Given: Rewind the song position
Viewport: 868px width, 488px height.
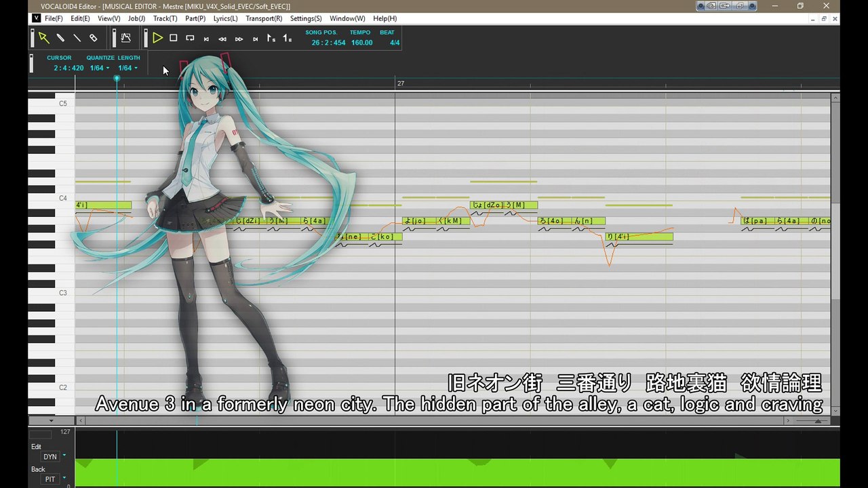Looking at the screenshot, I should (x=222, y=39).
